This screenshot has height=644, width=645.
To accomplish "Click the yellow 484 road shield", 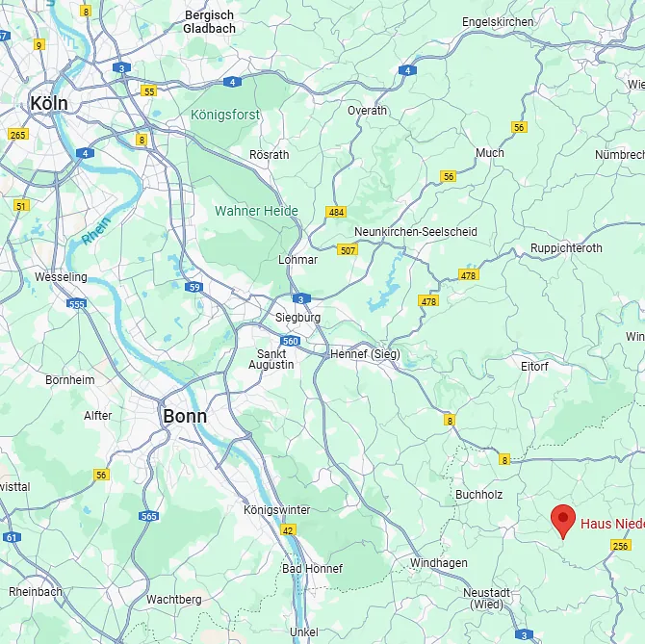I will pyautogui.click(x=336, y=212).
